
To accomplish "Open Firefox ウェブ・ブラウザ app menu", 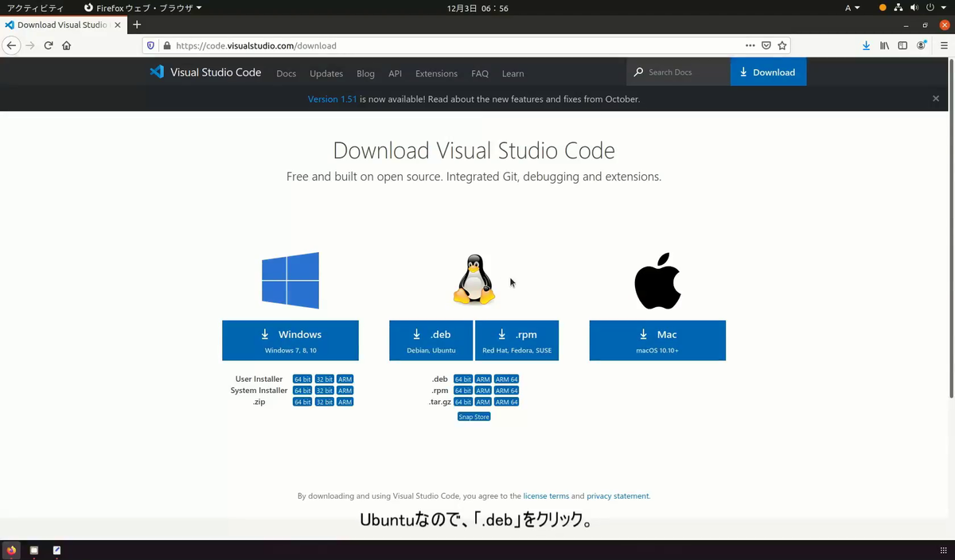I will (143, 8).
